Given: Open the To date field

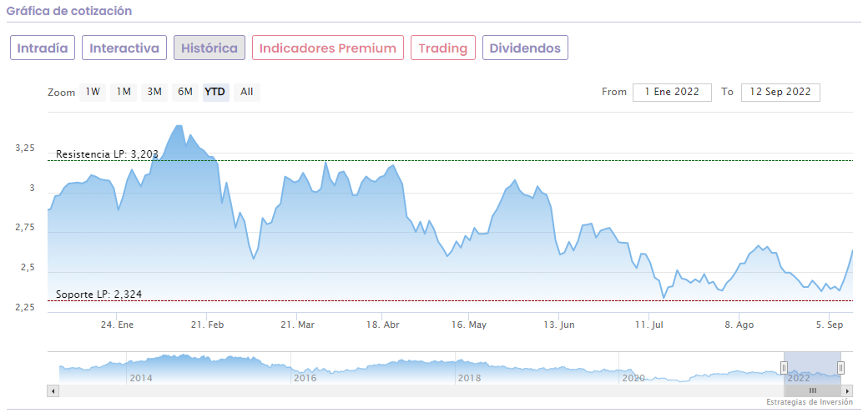Looking at the screenshot, I should 780,92.
